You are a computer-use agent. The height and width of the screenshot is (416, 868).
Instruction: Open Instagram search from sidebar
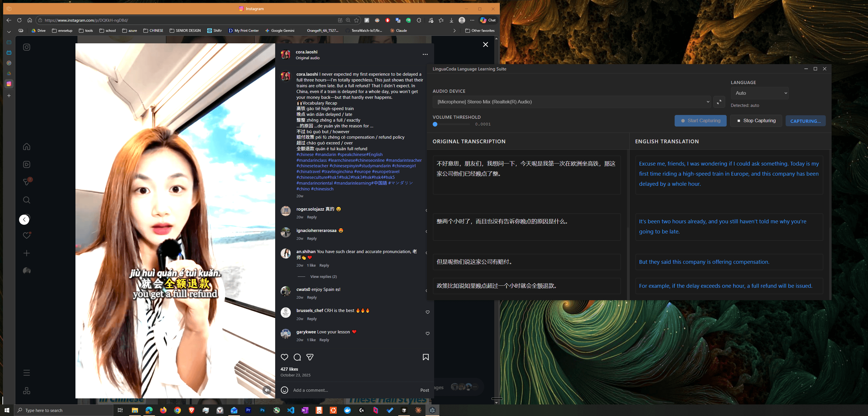pos(27,200)
